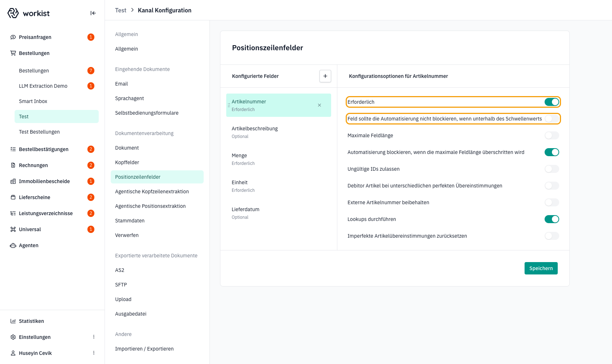Image resolution: width=612 pixels, height=364 pixels.
Task: Click the Bestellungen shopping cart icon
Action: click(13, 53)
